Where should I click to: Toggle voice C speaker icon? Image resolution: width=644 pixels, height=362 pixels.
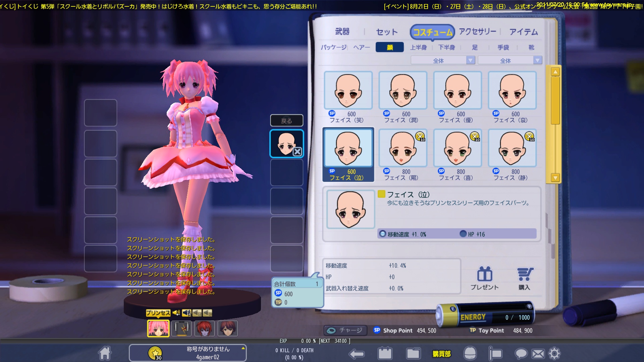[208, 313]
